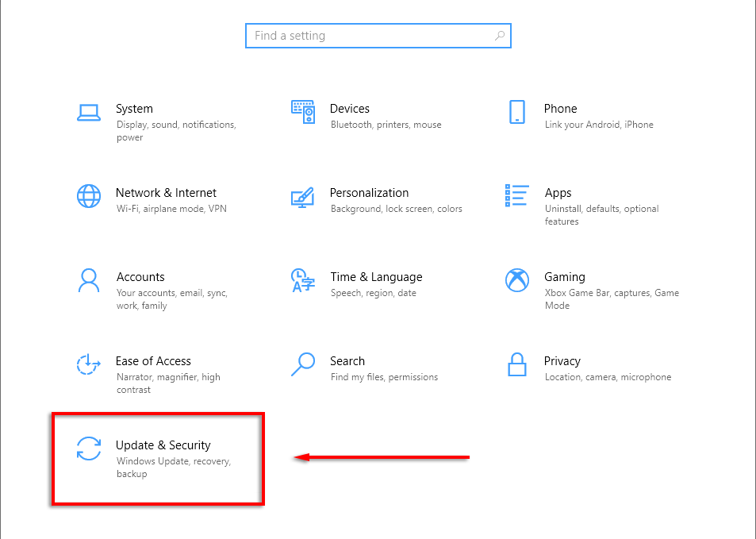Image resolution: width=756 pixels, height=539 pixels.
Task: Open the Personalization settings label
Action: (369, 193)
